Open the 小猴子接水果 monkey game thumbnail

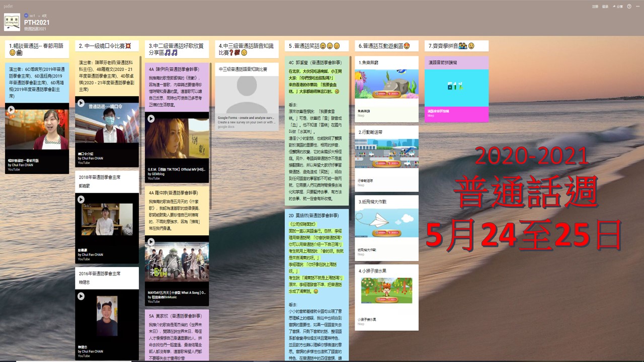pyautogui.click(x=386, y=291)
